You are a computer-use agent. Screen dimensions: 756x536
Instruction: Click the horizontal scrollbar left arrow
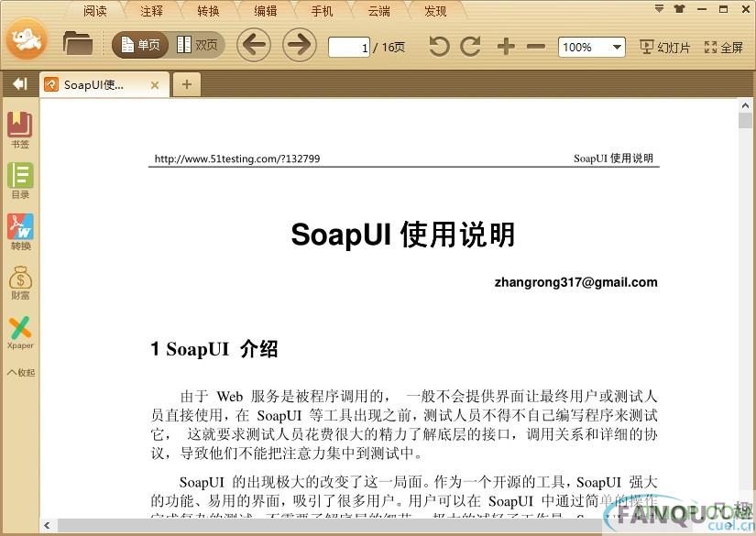tap(47, 525)
